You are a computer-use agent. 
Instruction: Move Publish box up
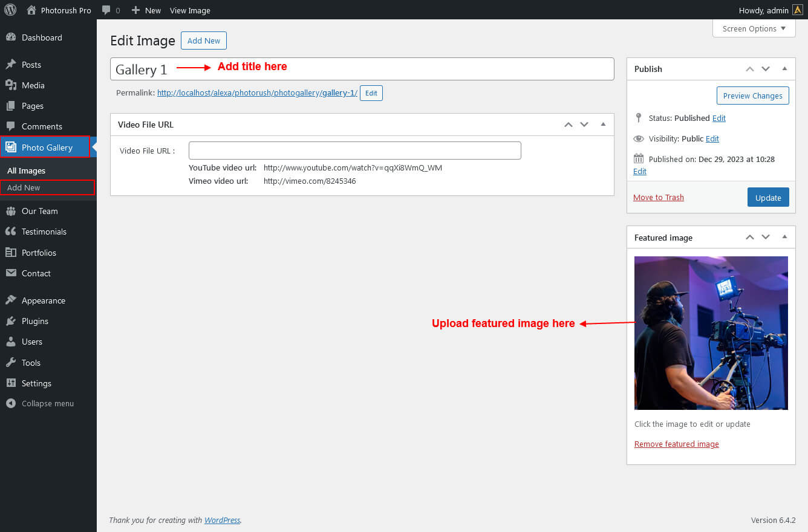coord(750,69)
